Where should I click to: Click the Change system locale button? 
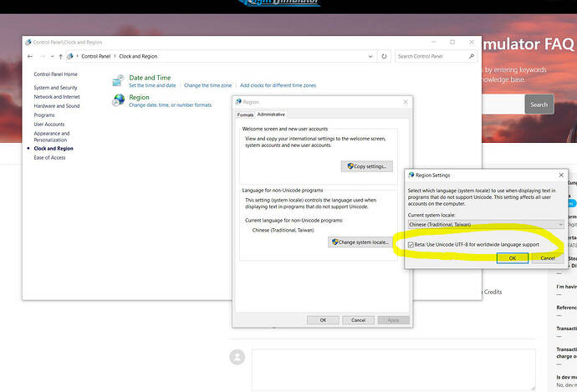coord(360,242)
